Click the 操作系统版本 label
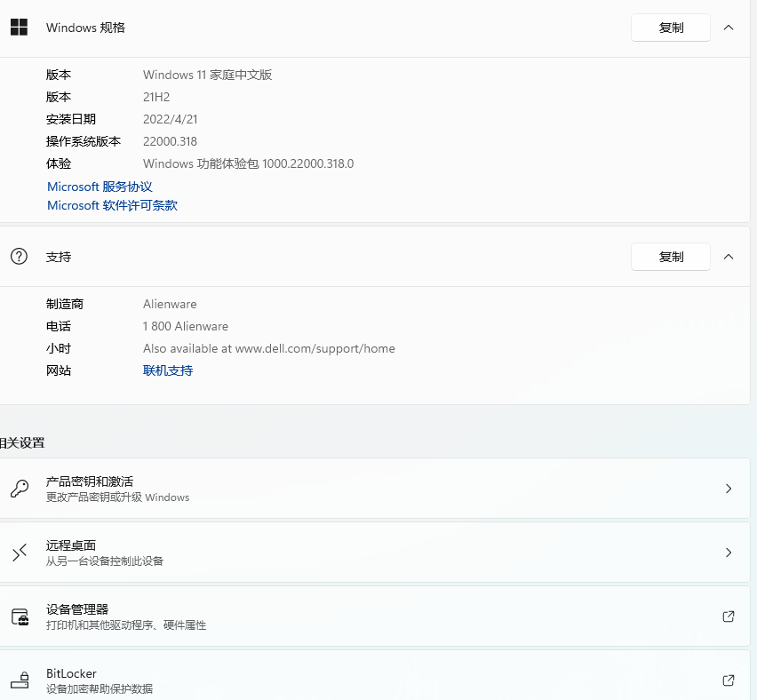This screenshot has width=757, height=700. pos(84,141)
